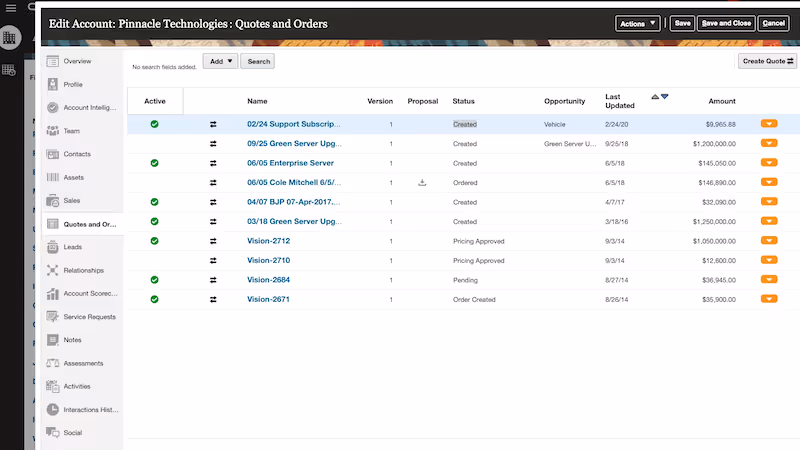Click the Interactions History clock icon
The image size is (800, 450).
53,410
